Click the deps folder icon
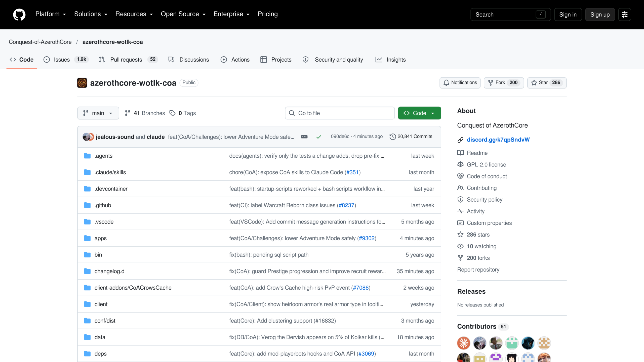 point(87,354)
